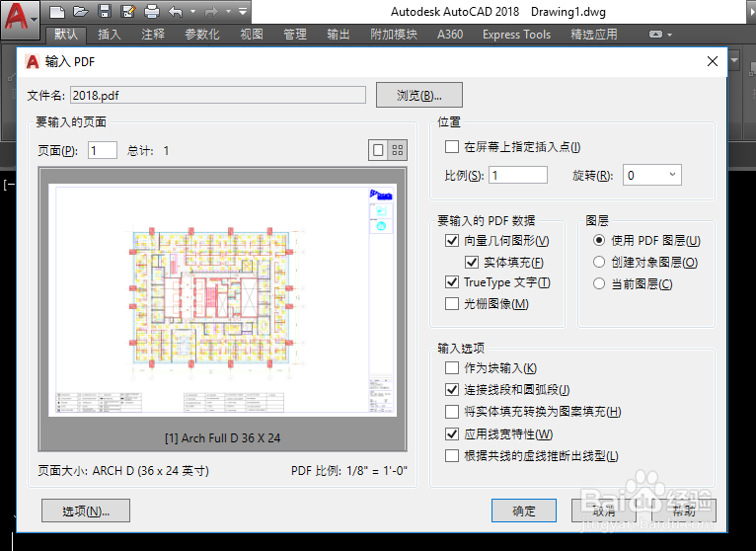The image size is (756, 551).
Task: Click the Redo arrow icon
Action: (211, 12)
